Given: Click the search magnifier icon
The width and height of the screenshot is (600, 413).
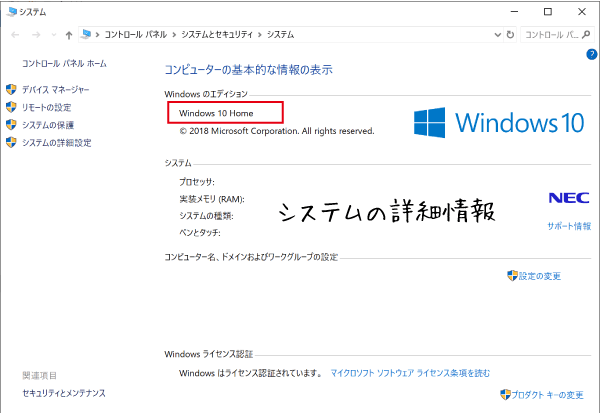Looking at the screenshot, I should click(x=586, y=35).
